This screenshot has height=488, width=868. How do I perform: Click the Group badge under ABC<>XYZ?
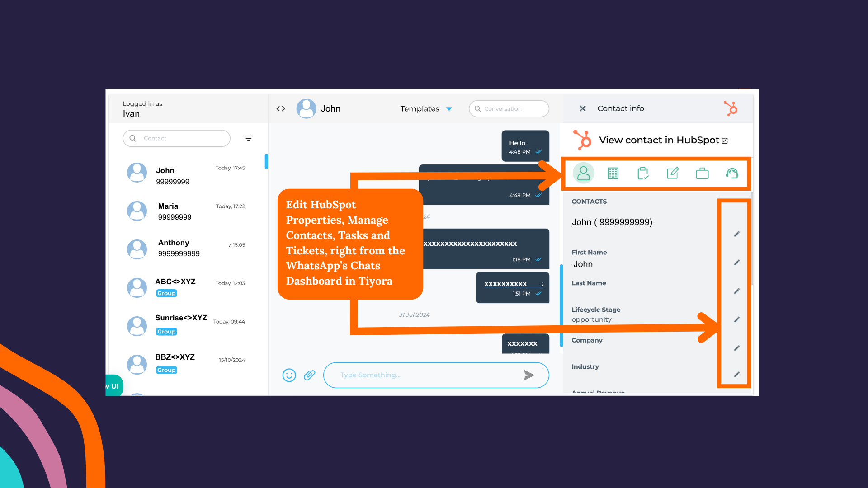[x=166, y=293]
